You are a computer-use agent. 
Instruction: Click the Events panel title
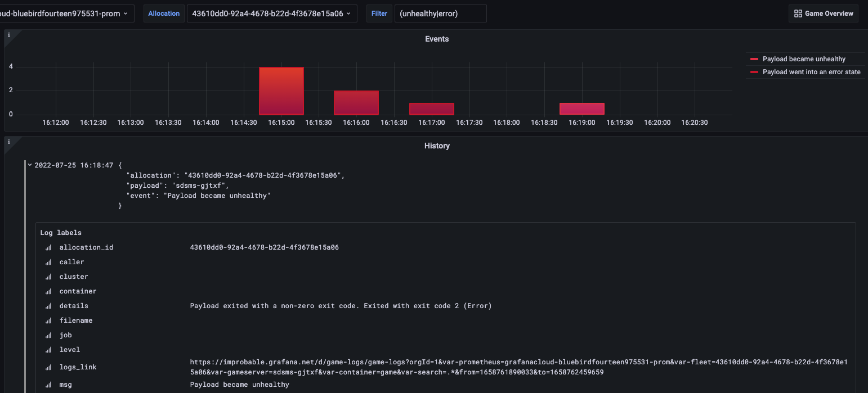tap(437, 39)
